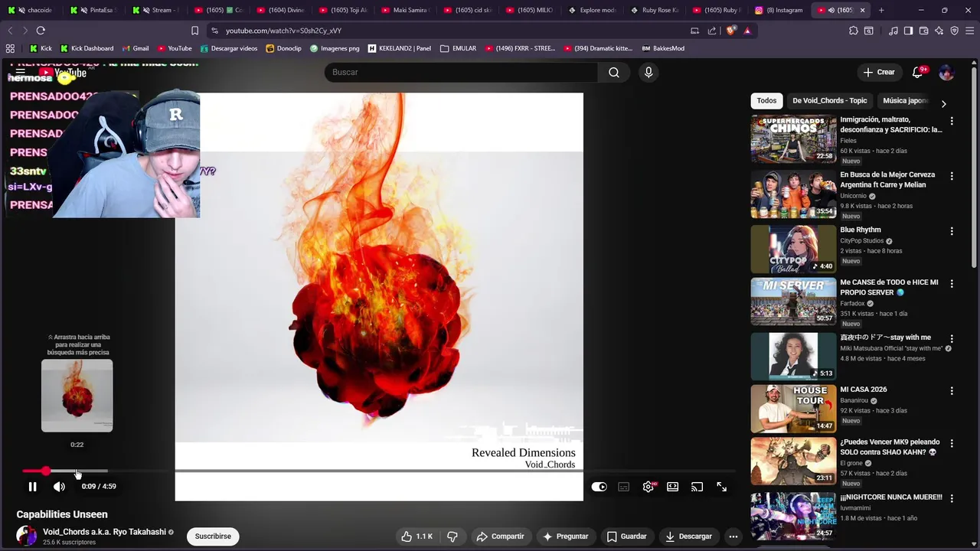Go back with the browser back arrow
Screen dimensions: 980x551
[x=10, y=31]
